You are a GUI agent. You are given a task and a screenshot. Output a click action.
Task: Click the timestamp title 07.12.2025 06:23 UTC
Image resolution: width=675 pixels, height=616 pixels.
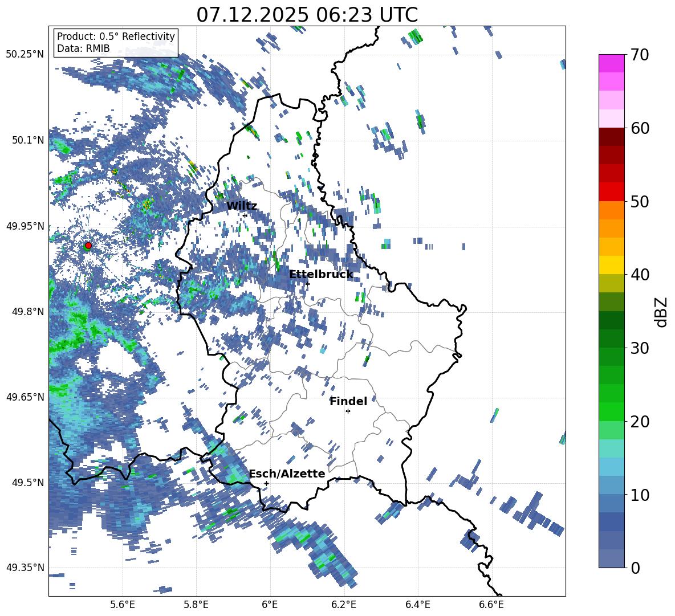coord(307,15)
